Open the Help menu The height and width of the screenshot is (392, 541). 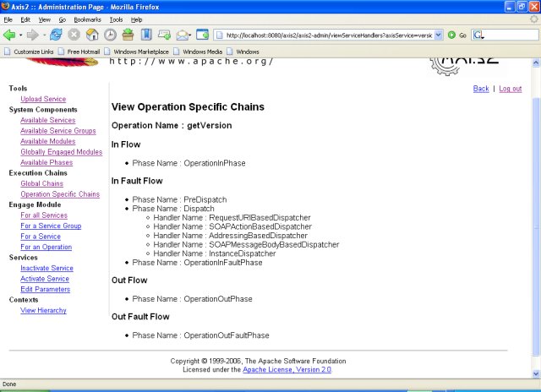tap(136, 19)
